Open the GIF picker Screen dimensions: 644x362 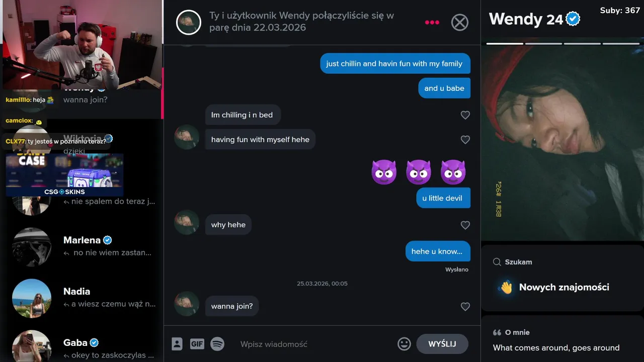[x=197, y=344]
